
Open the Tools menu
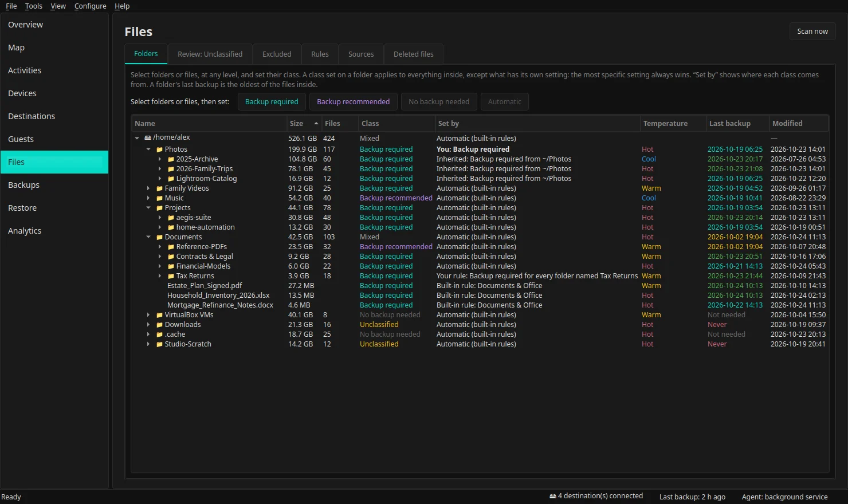click(x=34, y=6)
